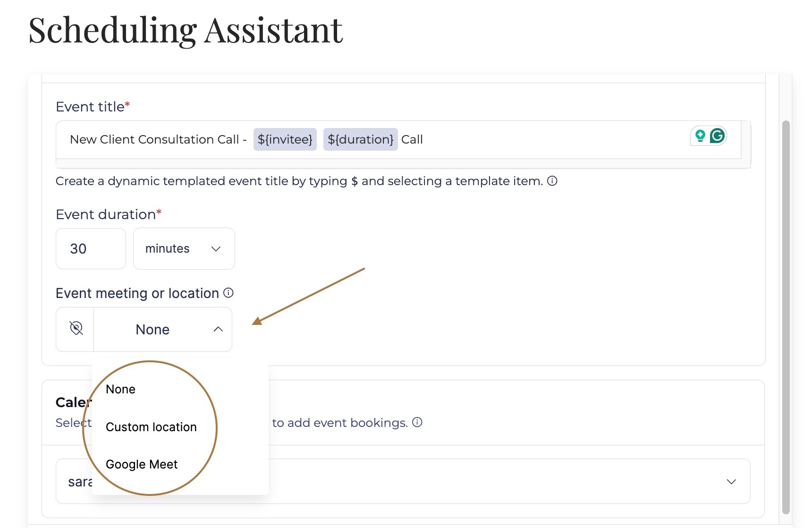Select Google Meet as meeting location
812x528 pixels.
coord(141,464)
